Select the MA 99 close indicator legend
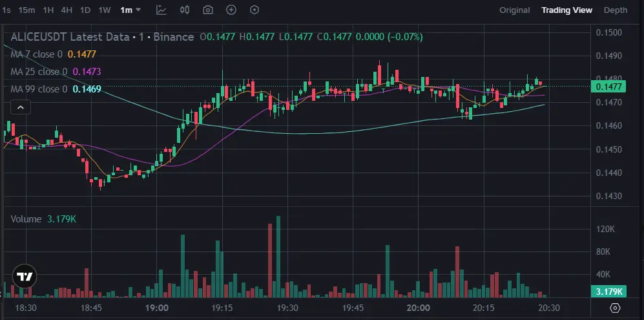 click(39, 89)
